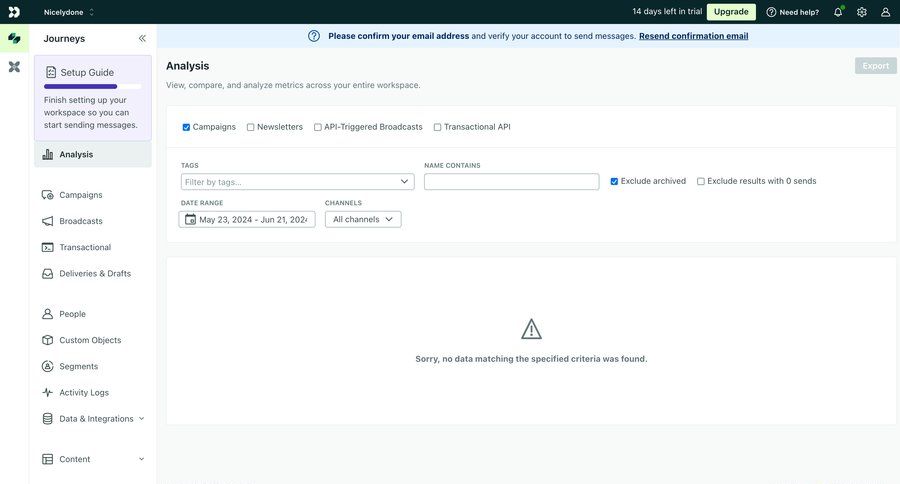Click '14 days left in trial' text

pyautogui.click(x=667, y=11)
